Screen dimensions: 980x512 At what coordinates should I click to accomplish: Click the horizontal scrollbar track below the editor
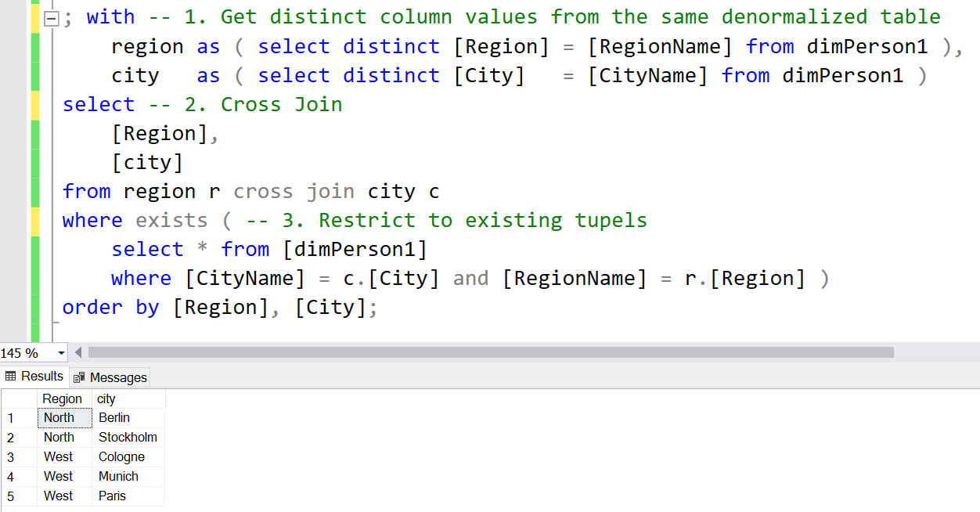[470, 353]
